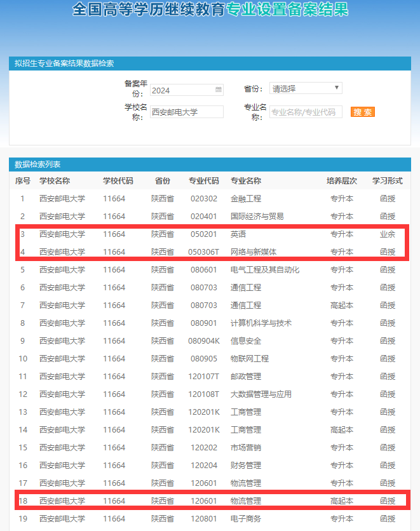
Task: Click major code 020302
Action: coord(204,199)
